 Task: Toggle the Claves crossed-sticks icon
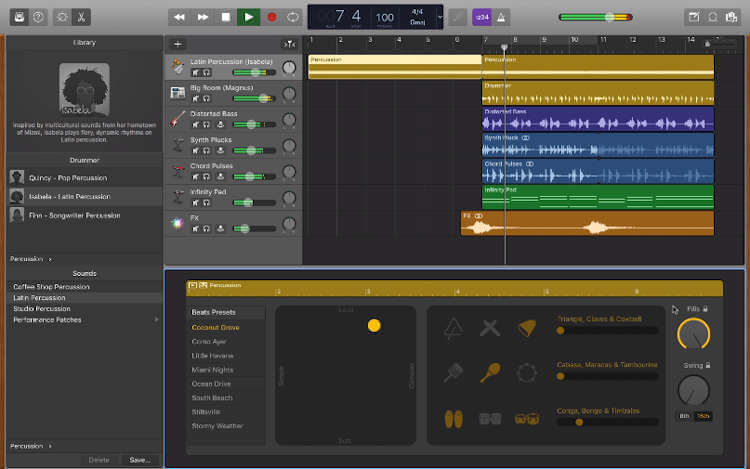click(490, 328)
